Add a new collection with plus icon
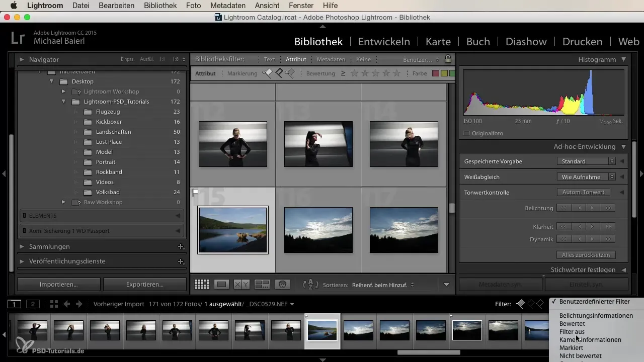Screen dimensions: 644x362 point(181,246)
